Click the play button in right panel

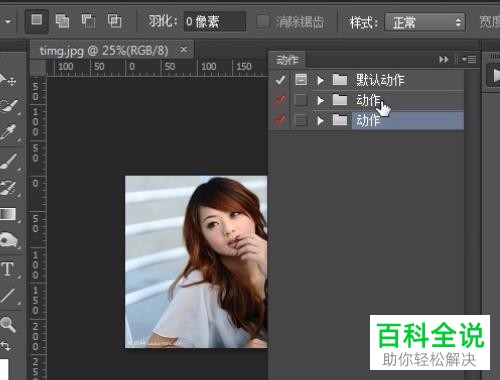[495, 75]
